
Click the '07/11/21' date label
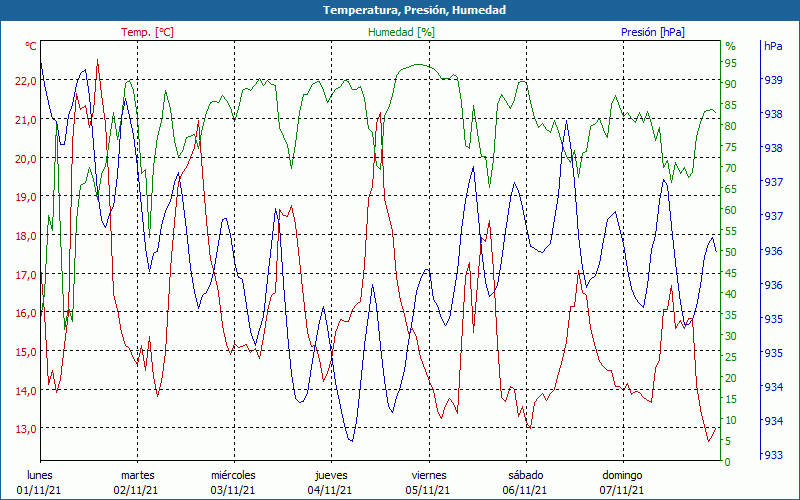click(x=621, y=490)
